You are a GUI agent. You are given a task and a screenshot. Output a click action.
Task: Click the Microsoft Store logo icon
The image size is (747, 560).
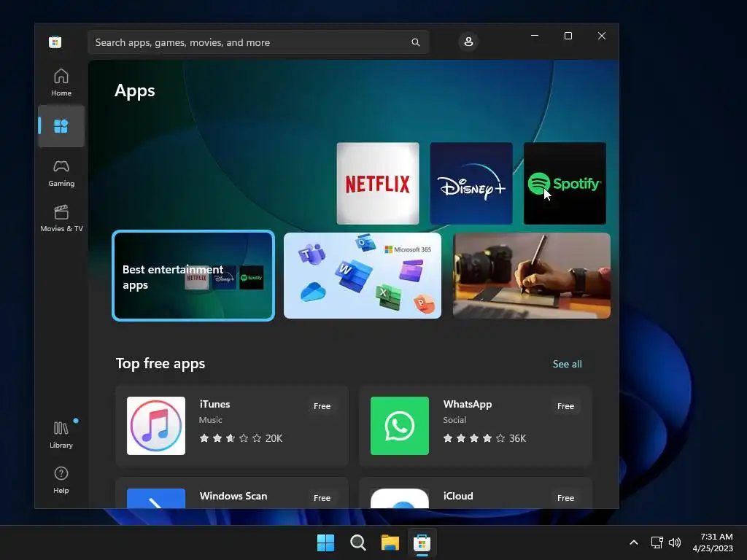(x=55, y=42)
